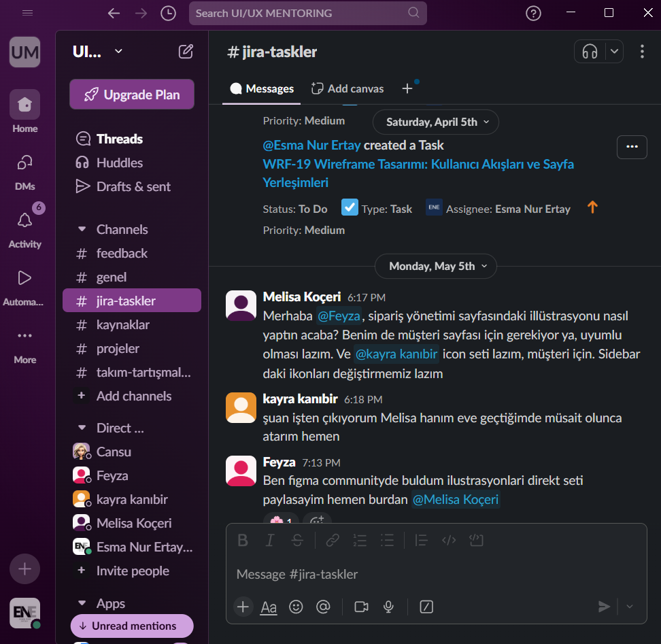This screenshot has height=644, width=661.
Task: Click the attachment plus icon
Action: coord(243,607)
